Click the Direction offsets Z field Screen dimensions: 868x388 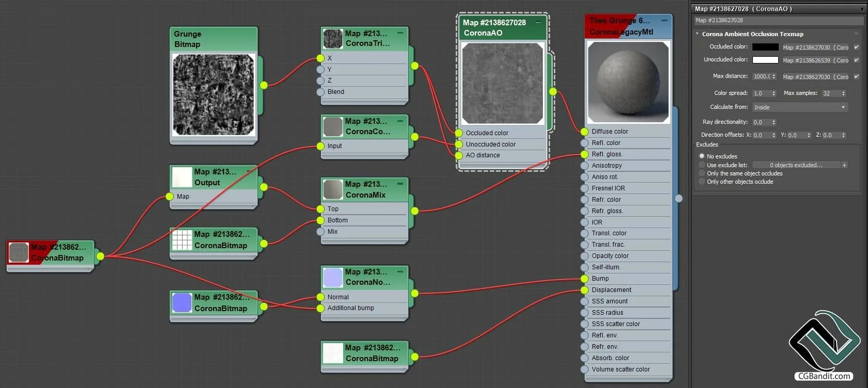(831, 135)
